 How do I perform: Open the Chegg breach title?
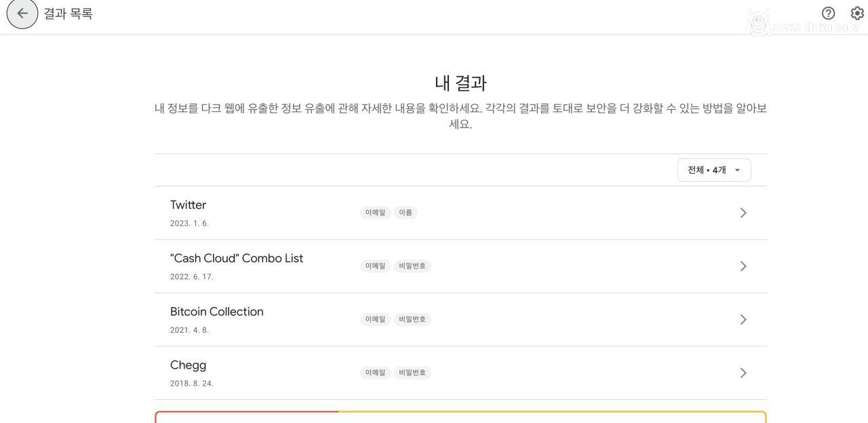tap(188, 365)
